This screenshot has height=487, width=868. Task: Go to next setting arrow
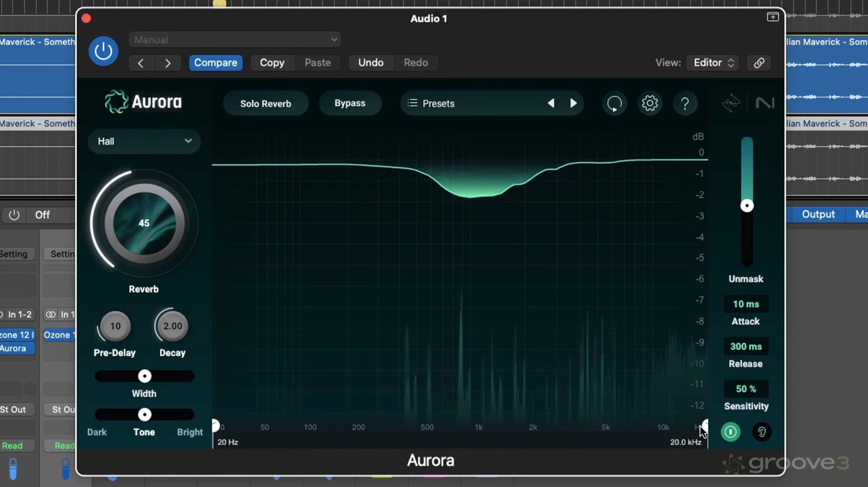(168, 63)
